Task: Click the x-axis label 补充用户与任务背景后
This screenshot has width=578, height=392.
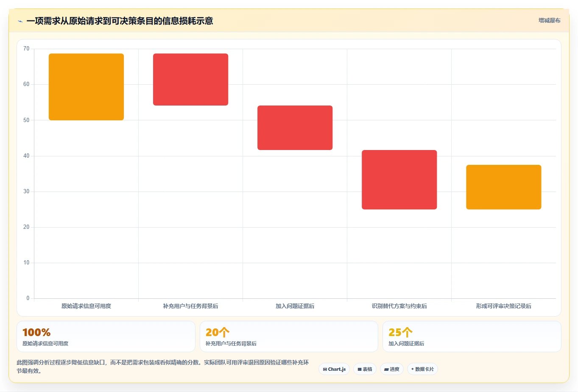Action: click(x=190, y=306)
